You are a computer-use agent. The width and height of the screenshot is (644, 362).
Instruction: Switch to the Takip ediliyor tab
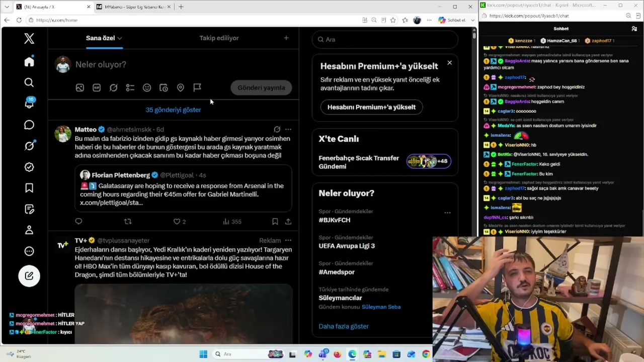click(219, 38)
